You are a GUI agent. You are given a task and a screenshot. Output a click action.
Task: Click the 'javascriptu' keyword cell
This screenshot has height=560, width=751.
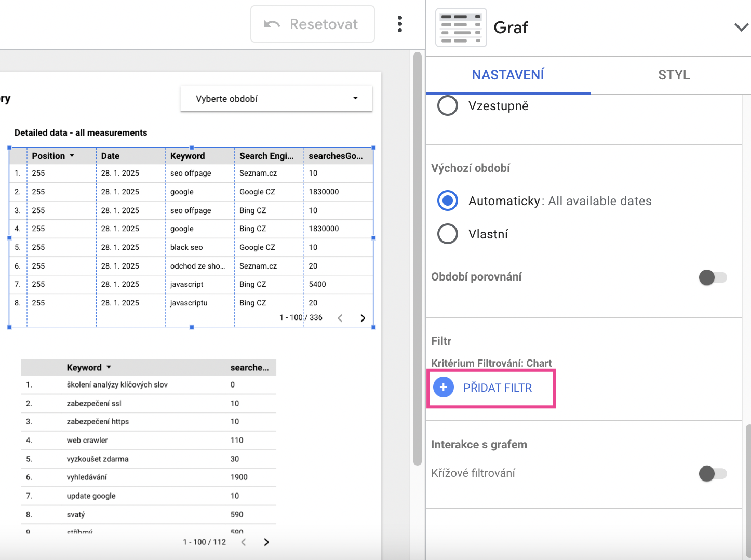pyautogui.click(x=189, y=303)
